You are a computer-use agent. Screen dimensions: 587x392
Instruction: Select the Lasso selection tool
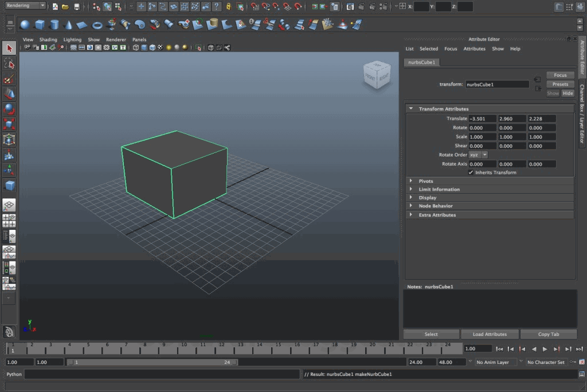click(x=8, y=64)
